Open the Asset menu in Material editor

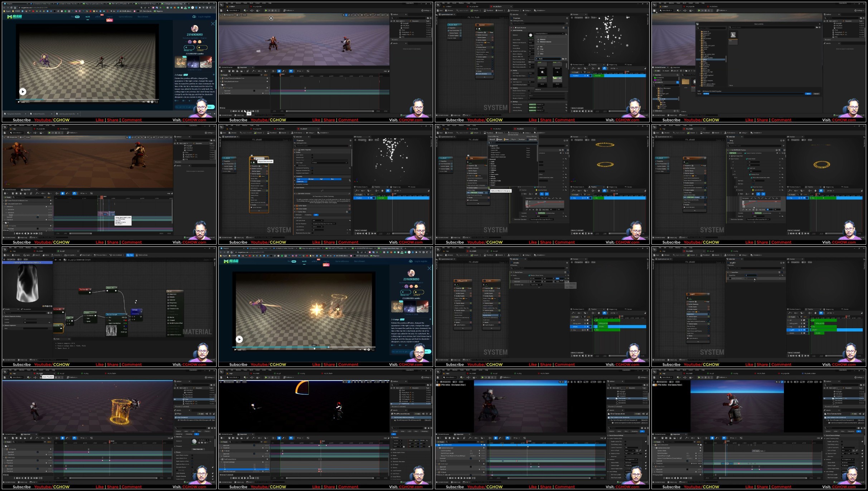[21, 247]
